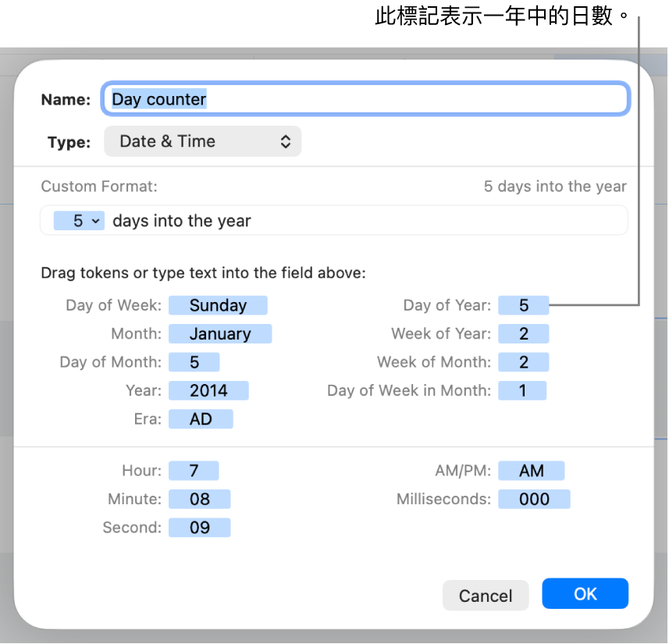Open the Type pop-up menu
The height and width of the screenshot is (644, 669).
202,141
